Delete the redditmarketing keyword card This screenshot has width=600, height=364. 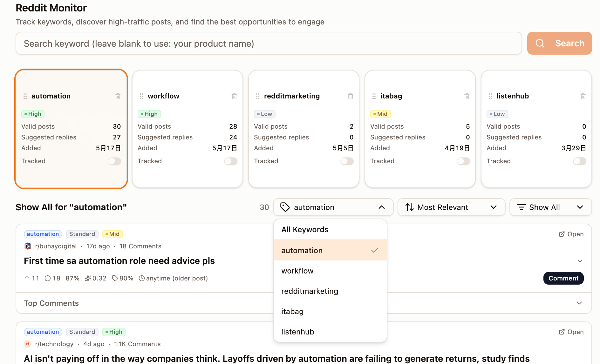[351, 96]
